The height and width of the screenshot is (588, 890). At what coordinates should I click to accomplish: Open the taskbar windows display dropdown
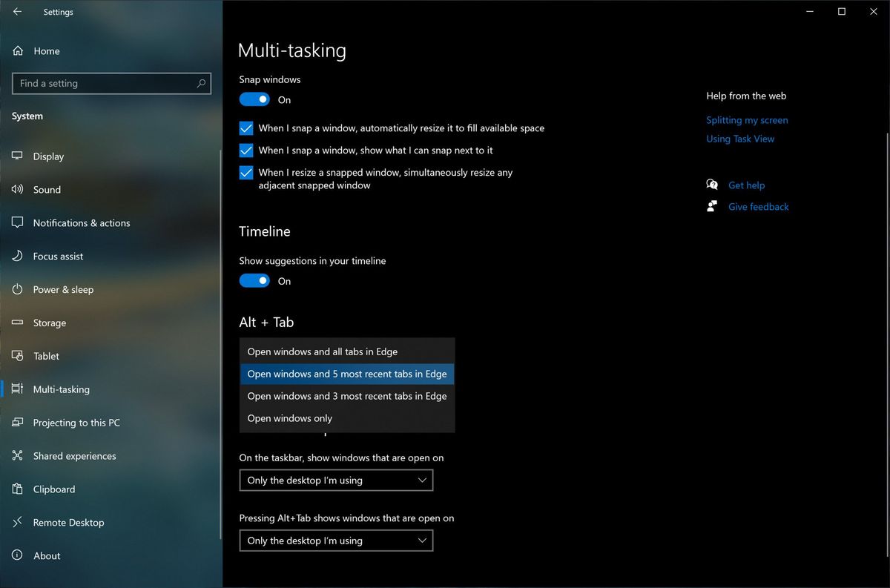coord(335,480)
